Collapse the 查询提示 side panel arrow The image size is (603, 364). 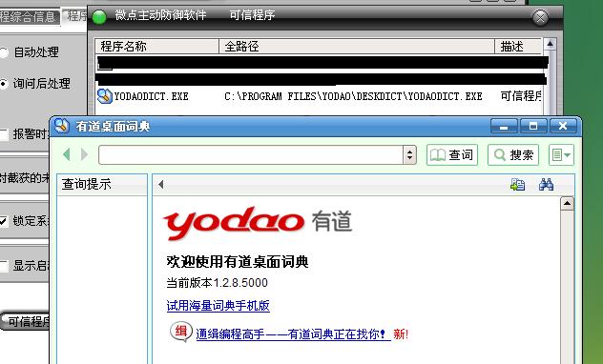click(x=160, y=185)
